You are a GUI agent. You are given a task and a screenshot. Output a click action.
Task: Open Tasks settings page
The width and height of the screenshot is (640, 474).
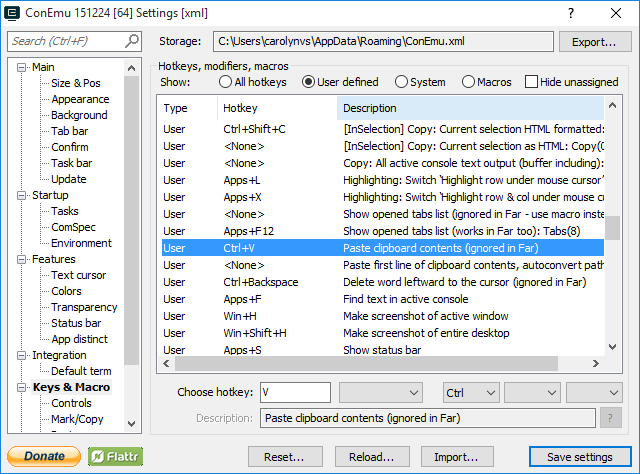click(64, 211)
